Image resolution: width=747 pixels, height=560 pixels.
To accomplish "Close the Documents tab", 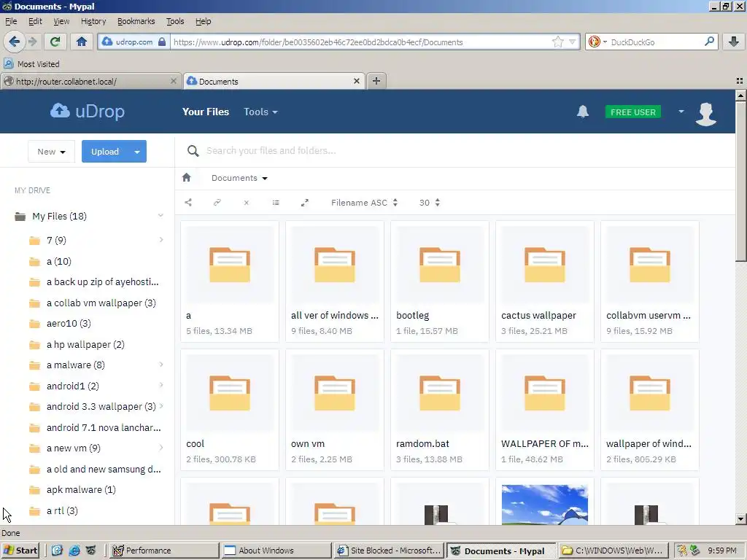I will [x=356, y=81].
